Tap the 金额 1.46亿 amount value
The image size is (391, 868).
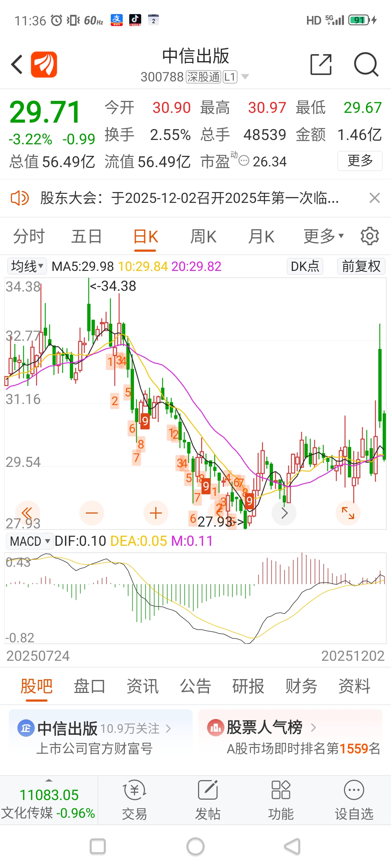(339, 135)
